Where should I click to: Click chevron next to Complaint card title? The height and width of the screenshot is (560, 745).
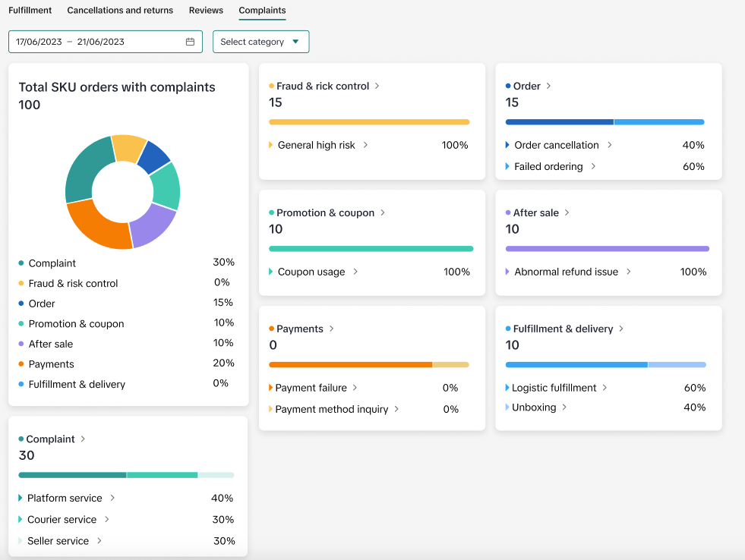tap(84, 439)
